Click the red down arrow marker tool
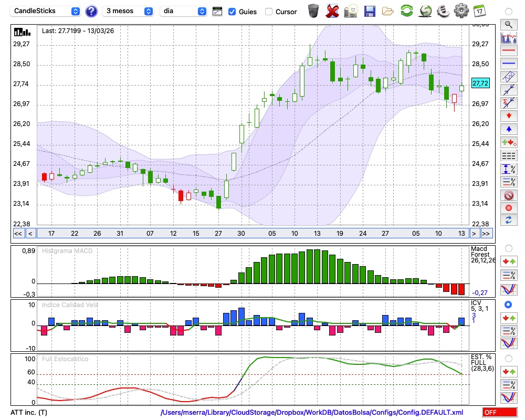525x420 pixels. 508,115
